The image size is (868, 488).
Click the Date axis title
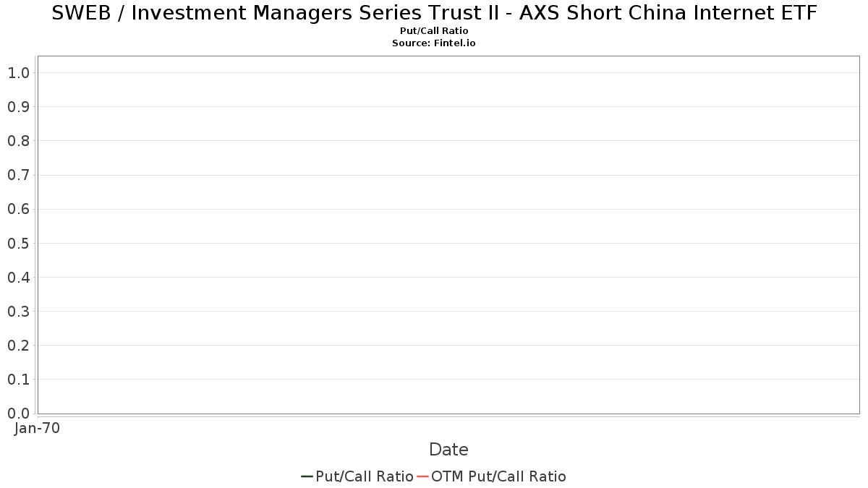point(448,450)
